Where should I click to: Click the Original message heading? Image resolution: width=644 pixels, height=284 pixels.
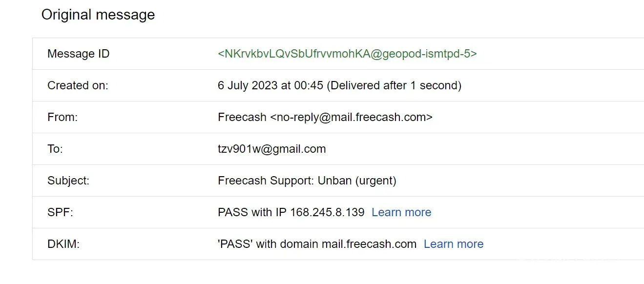[x=98, y=15]
